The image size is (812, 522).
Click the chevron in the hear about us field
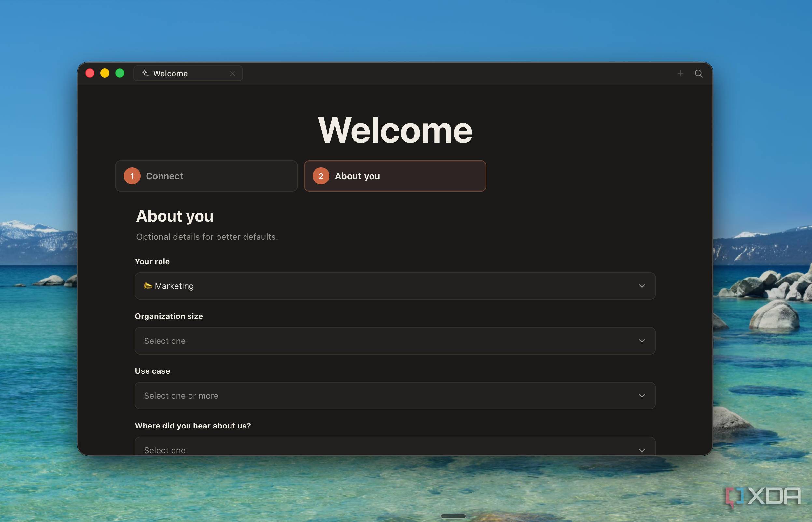pos(642,450)
